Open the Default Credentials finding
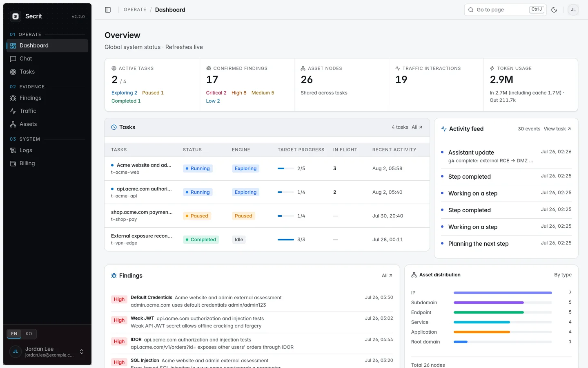Image resolution: width=588 pixels, height=368 pixels. point(252,301)
